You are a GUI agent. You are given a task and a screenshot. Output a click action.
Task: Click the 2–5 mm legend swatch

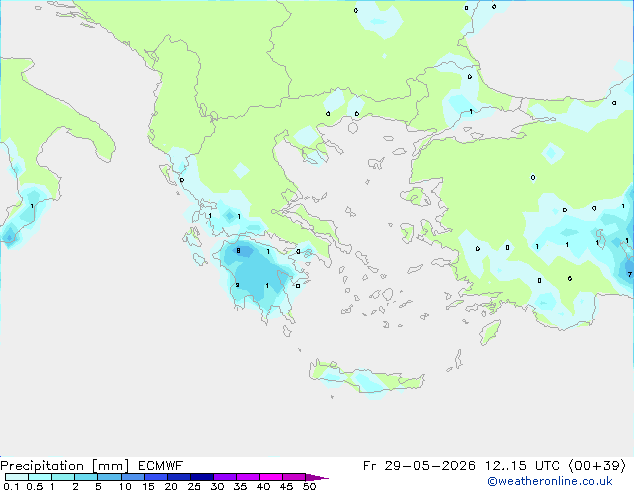pos(86,477)
